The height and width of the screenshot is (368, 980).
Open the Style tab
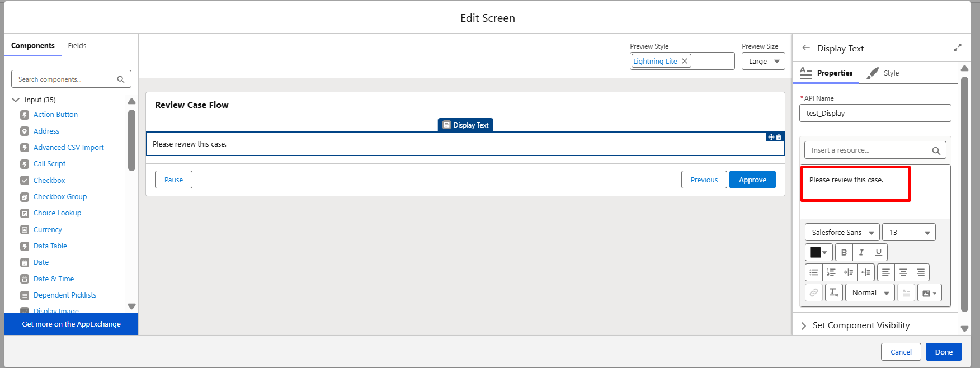(x=883, y=73)
